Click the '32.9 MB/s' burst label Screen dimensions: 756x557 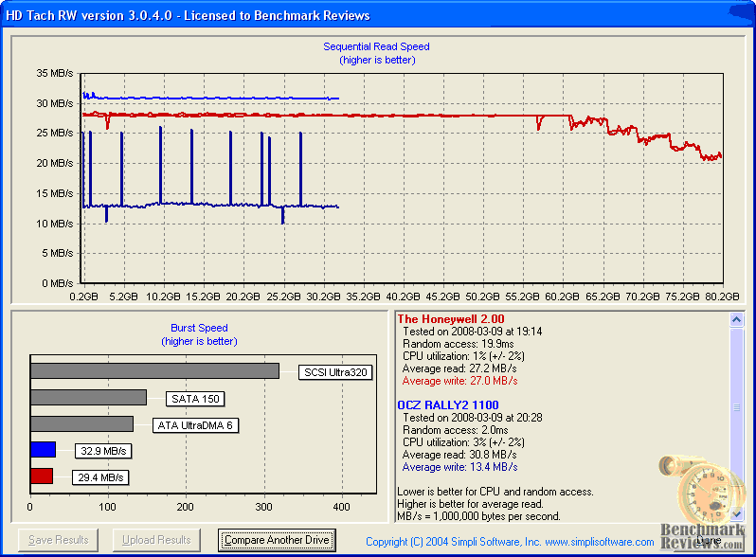tap(103, 451)
